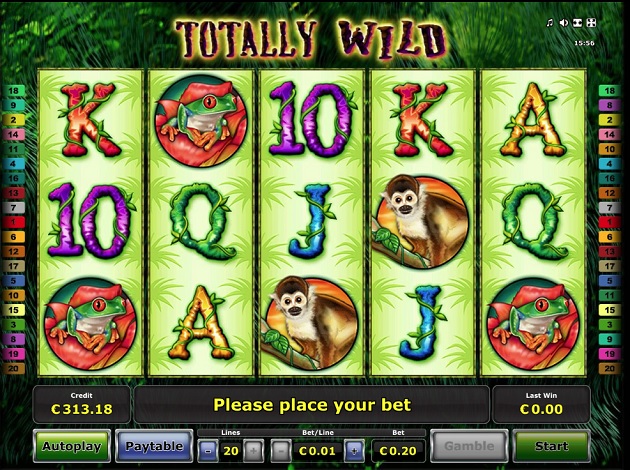Click the Credit balance display
This screenshot has height=470, width=630.
[82, 405]
